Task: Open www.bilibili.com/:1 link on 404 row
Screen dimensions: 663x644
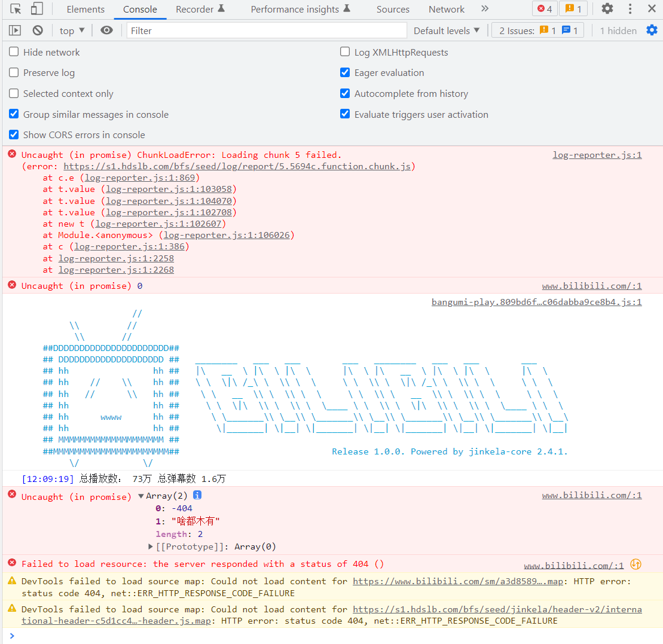Action: coord(574,566)
